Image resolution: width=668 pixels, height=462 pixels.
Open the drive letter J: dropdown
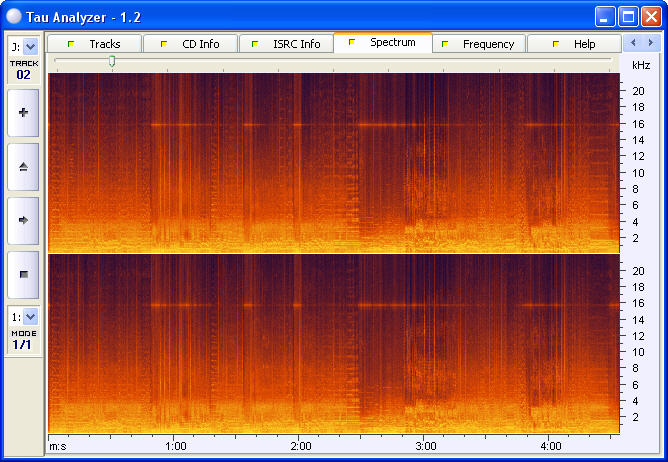30,46
